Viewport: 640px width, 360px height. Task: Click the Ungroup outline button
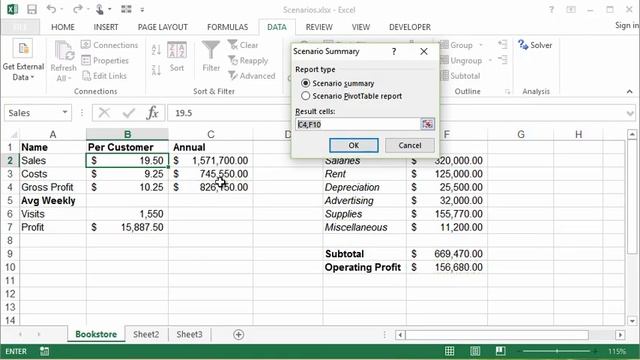(x=462, y=60)
